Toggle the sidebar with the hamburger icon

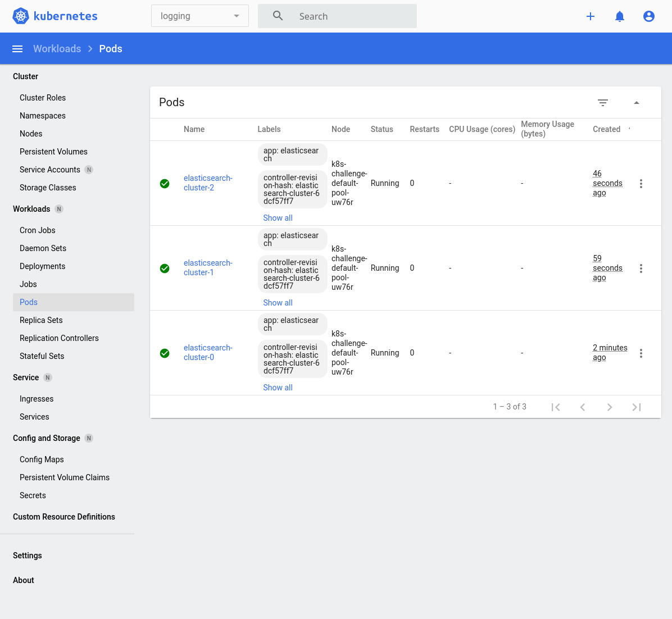[17, 48]
